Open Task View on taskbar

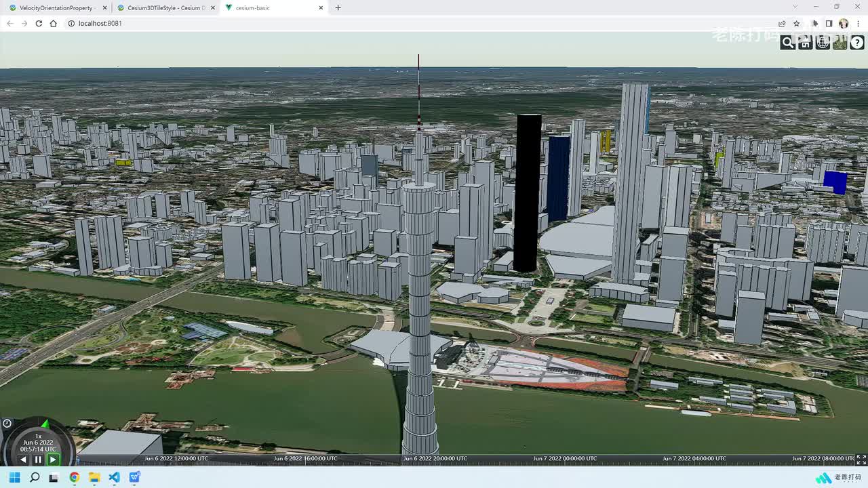click(x=54, y=477)
